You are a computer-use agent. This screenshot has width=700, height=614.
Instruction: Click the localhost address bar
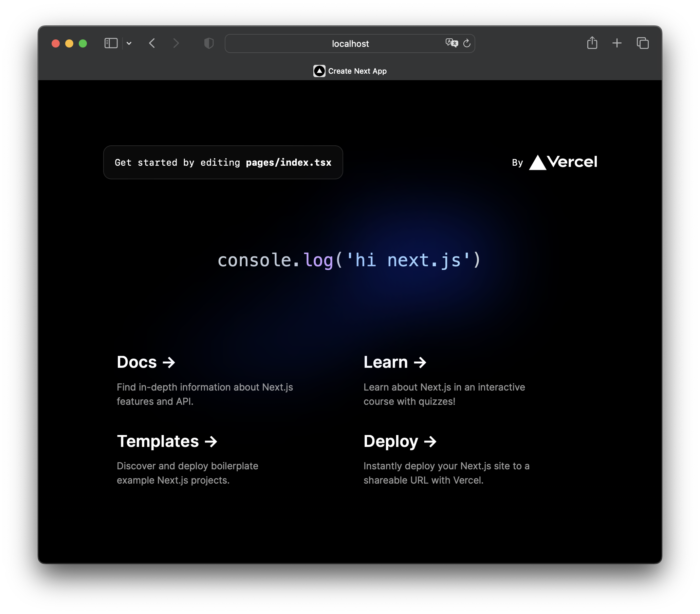click(x=350, y=43)
